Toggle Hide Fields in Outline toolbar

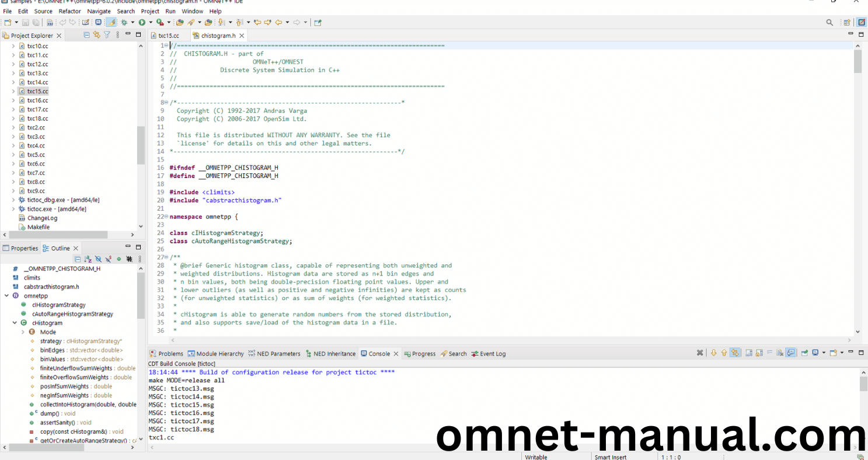point(98,259)
